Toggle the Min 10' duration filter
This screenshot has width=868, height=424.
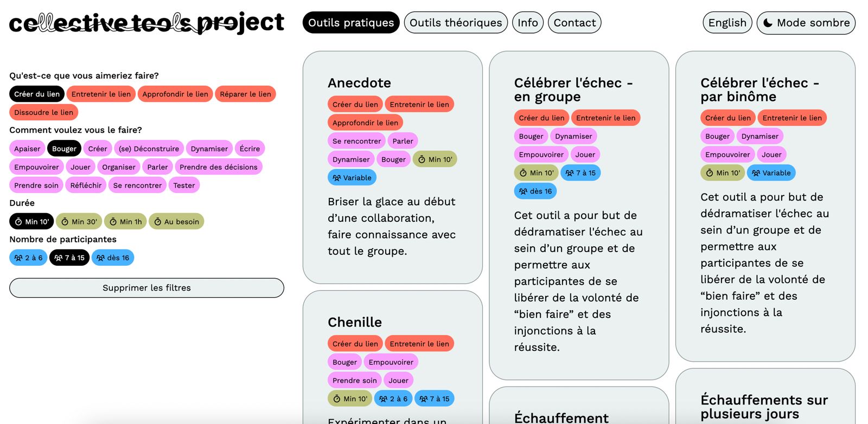[31, 222]
